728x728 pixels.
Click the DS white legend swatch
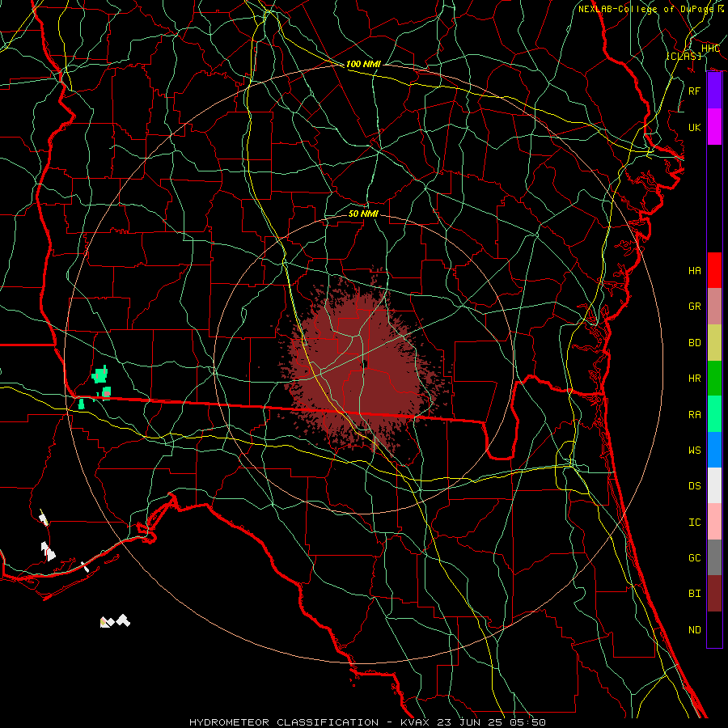click(714, 485)
